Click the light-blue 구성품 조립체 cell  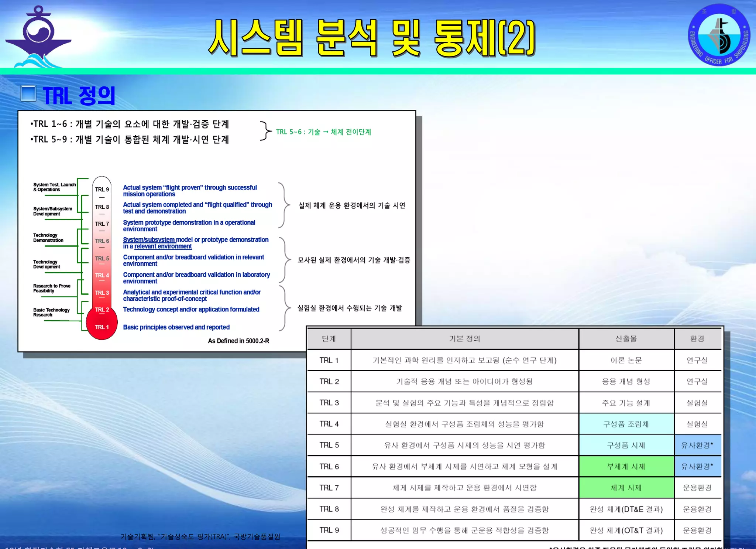tap(626, 424)
